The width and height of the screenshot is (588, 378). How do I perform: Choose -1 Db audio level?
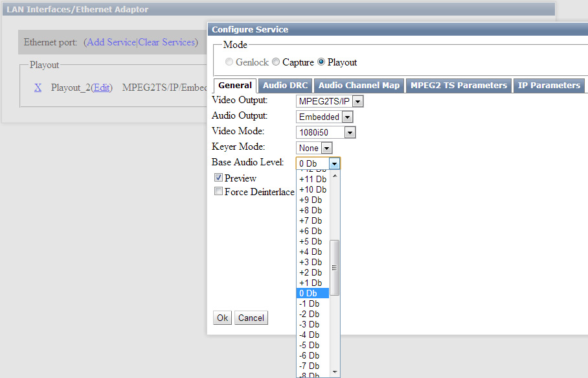tap(313, 303)
